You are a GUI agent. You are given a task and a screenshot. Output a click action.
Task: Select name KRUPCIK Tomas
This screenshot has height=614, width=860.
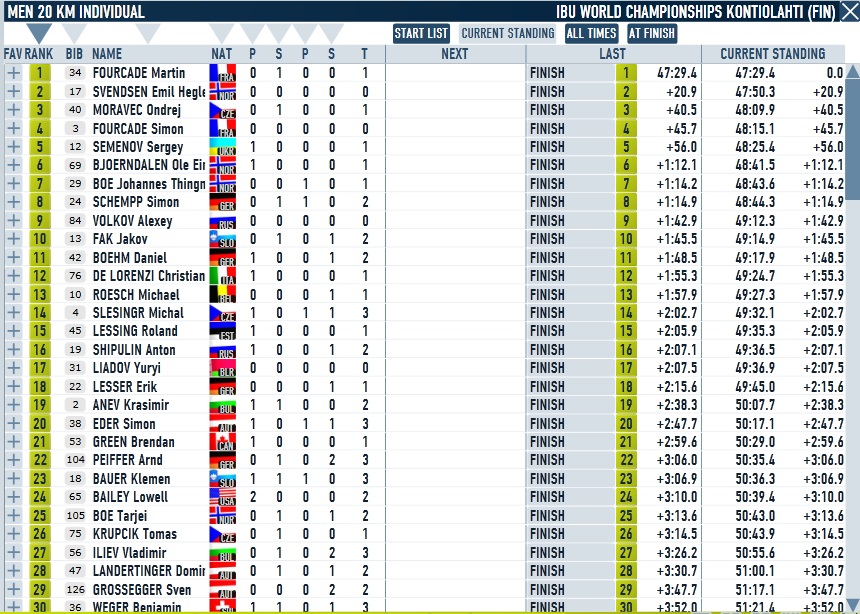coord(135,534)
